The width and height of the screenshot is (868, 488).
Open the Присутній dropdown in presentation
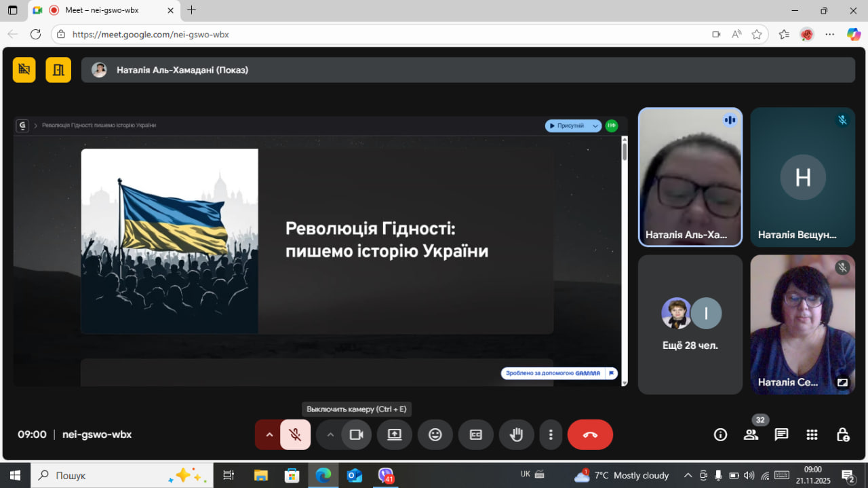573,126
